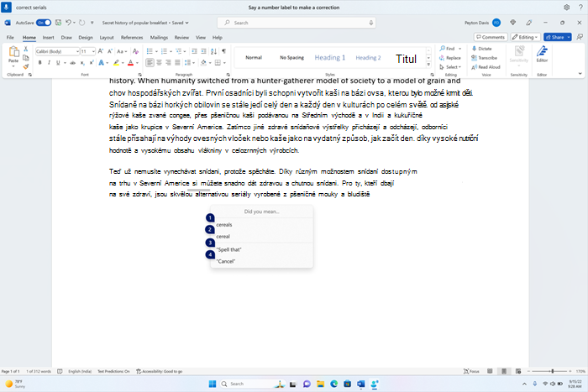Click the Numbering list icon
Image resolution: width=588 pixels, height=392 pixels.
164,51
